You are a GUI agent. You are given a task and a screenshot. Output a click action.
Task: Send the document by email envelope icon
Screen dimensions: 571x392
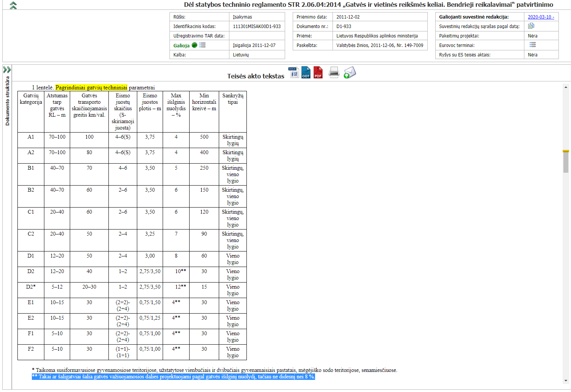(350, 72)
